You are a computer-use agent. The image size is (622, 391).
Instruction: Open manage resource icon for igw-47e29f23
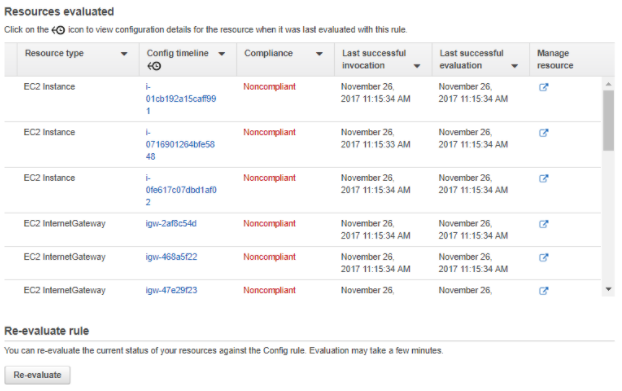pos(543,291)
